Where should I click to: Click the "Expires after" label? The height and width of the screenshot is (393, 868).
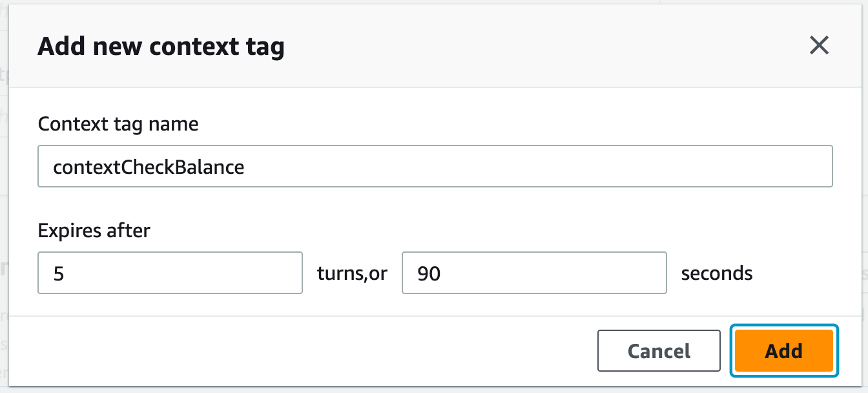pyautogui.click(x=94, y=230)
